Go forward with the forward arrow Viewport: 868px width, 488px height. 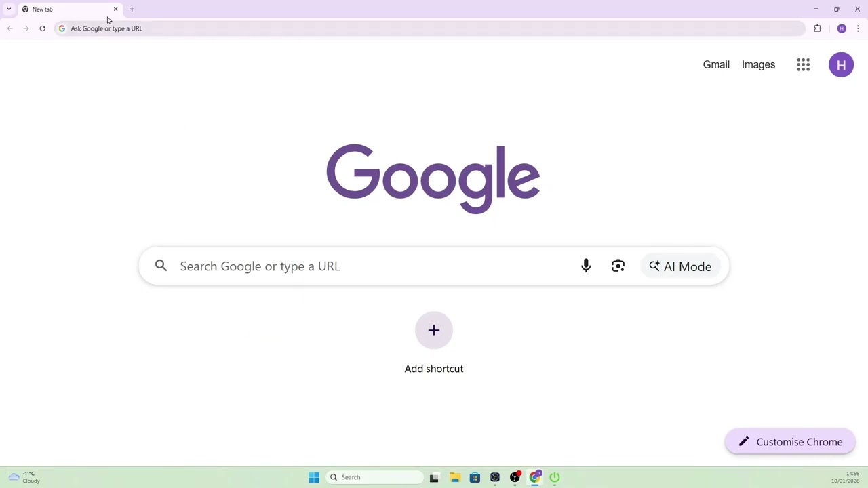(x=26, y=28)
